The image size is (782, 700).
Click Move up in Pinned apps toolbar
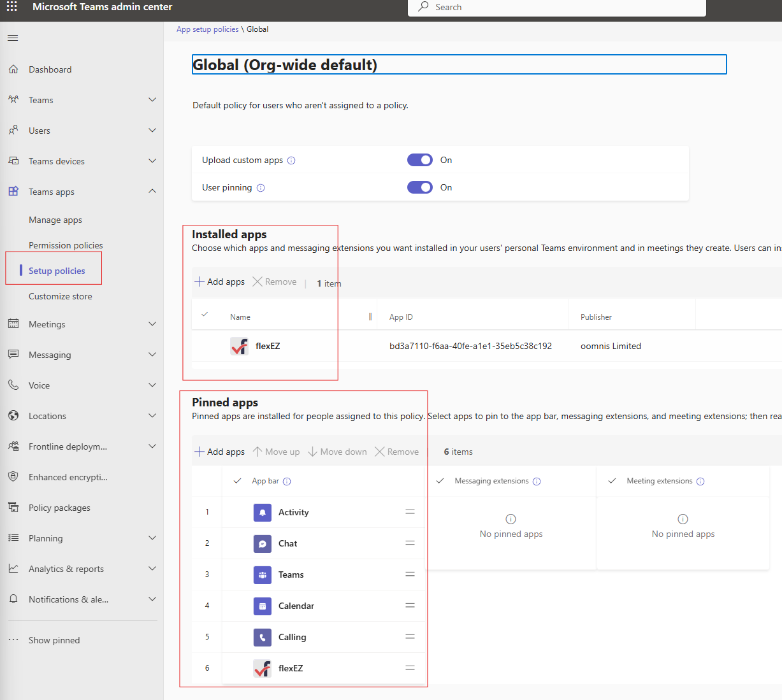tap(276, 452)
